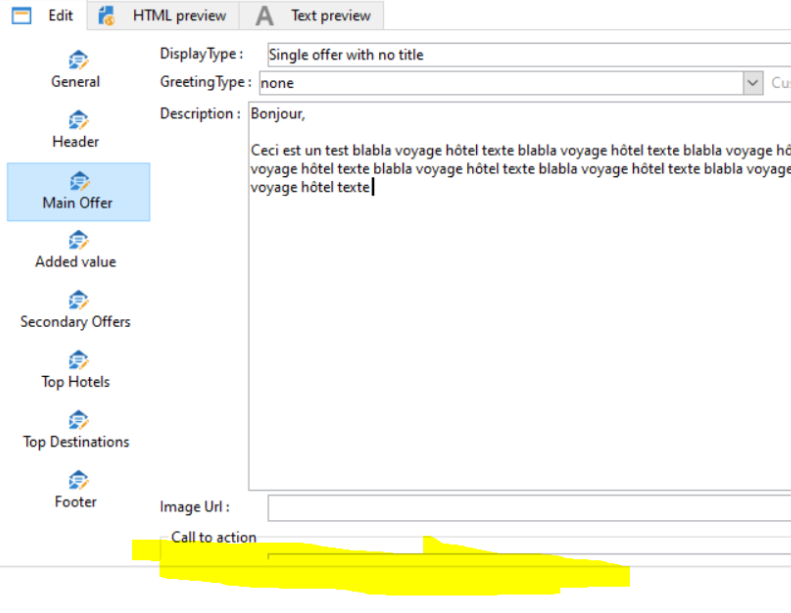
Task: Expand the GreetingType dropdown arrow
Action: [x=753, y=83]
